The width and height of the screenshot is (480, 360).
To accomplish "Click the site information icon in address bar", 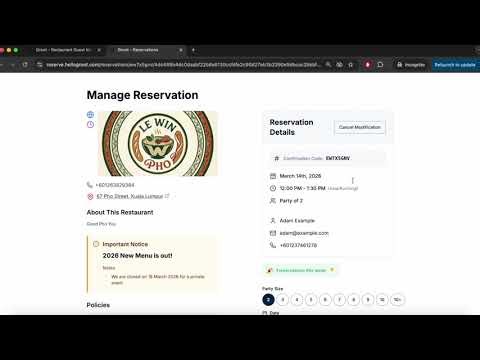I will (x=40, y=65).
